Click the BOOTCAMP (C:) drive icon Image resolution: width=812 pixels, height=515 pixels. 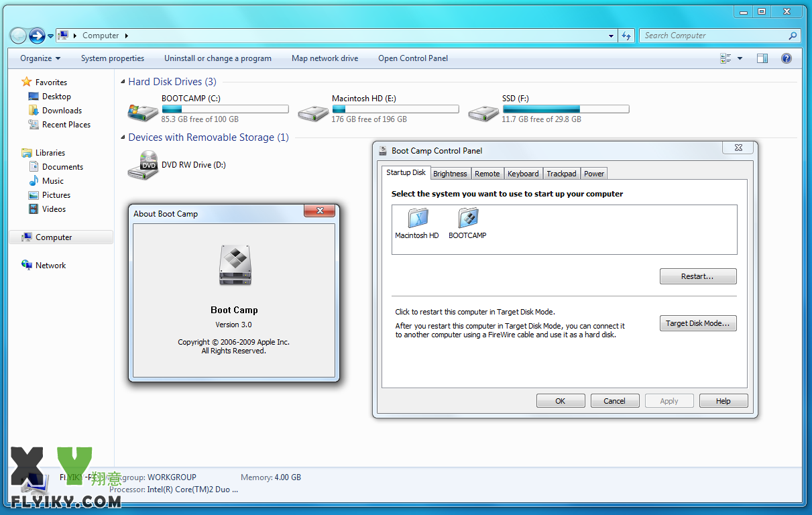click(143, 112)
